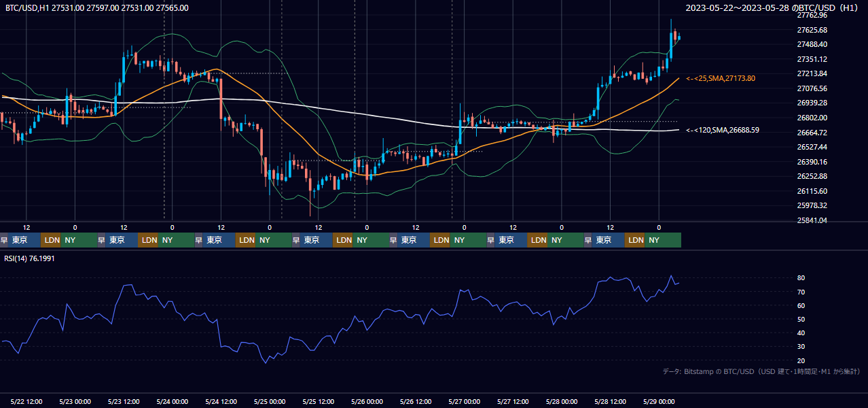
Task: Click price axis label 26802.00
Action: pyautogui.click(x=812, y=118)
